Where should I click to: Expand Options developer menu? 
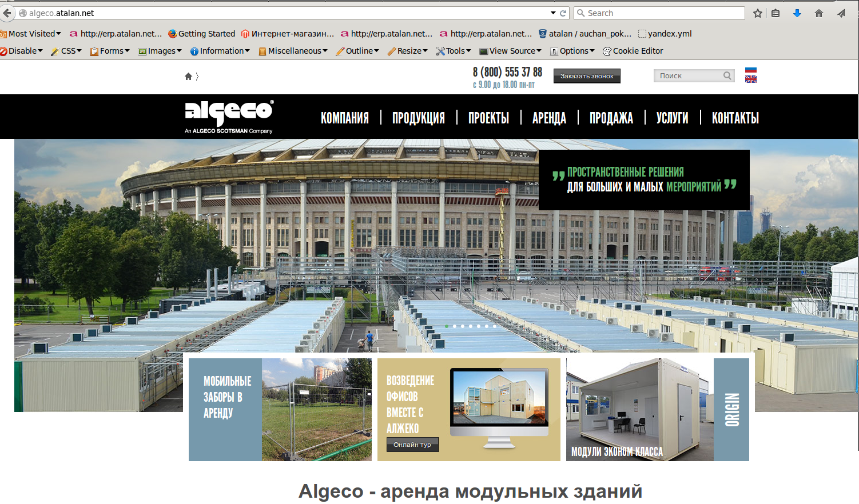[572, 51]
